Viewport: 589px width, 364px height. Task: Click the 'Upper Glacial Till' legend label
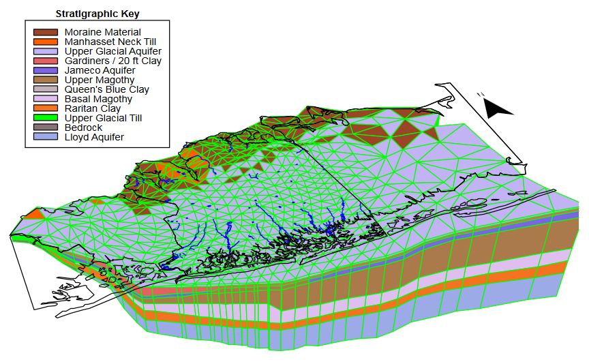103,118
